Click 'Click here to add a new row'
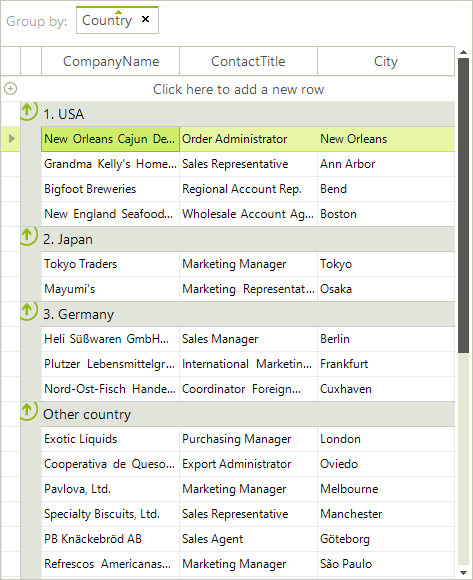This screenshot has width=473, height=580. (239, 89)
